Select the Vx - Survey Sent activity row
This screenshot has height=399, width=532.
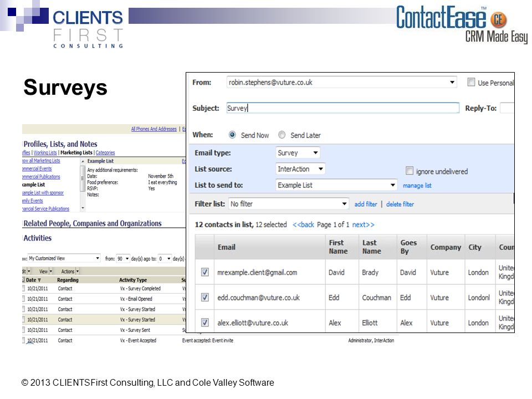(x=104, y=330)
